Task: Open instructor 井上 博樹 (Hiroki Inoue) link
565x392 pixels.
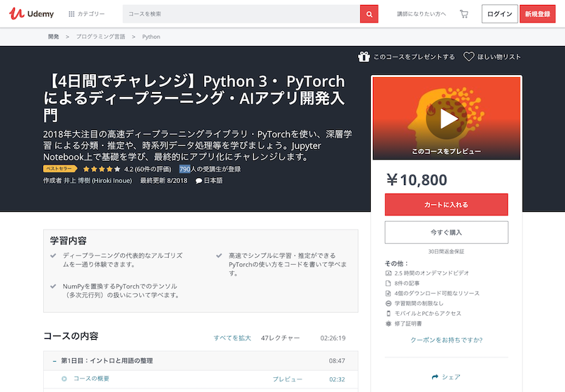Action: pos(97,181)
